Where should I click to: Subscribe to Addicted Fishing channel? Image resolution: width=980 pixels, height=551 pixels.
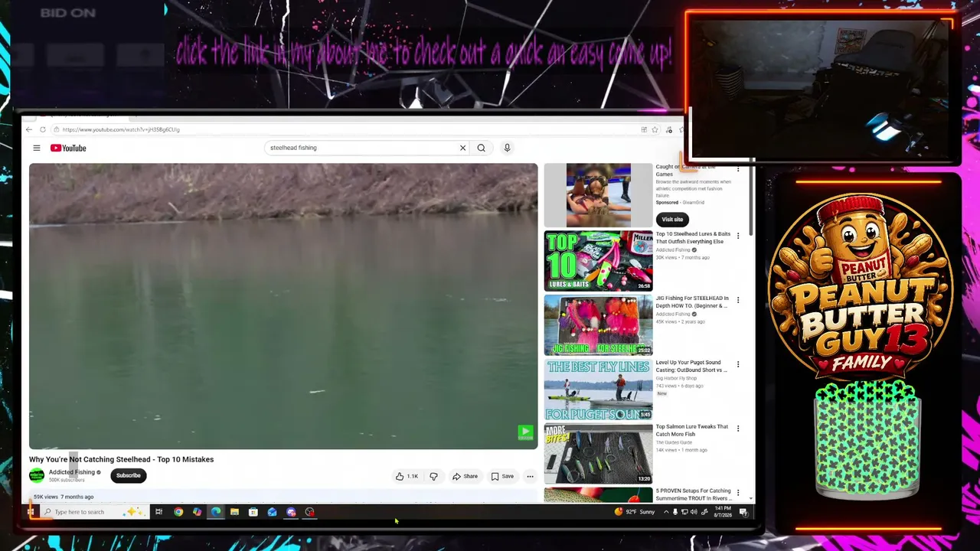tap(129, 475)
